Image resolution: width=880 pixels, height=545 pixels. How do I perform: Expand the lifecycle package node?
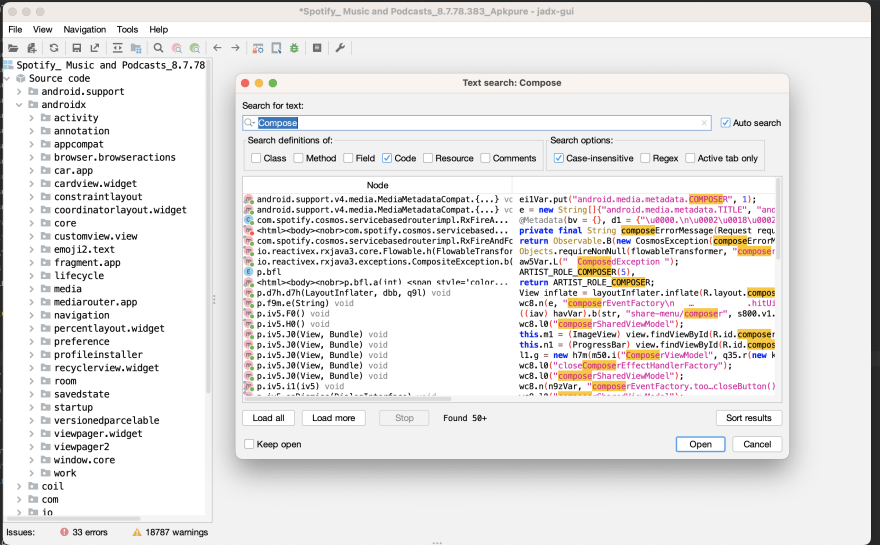31,276
